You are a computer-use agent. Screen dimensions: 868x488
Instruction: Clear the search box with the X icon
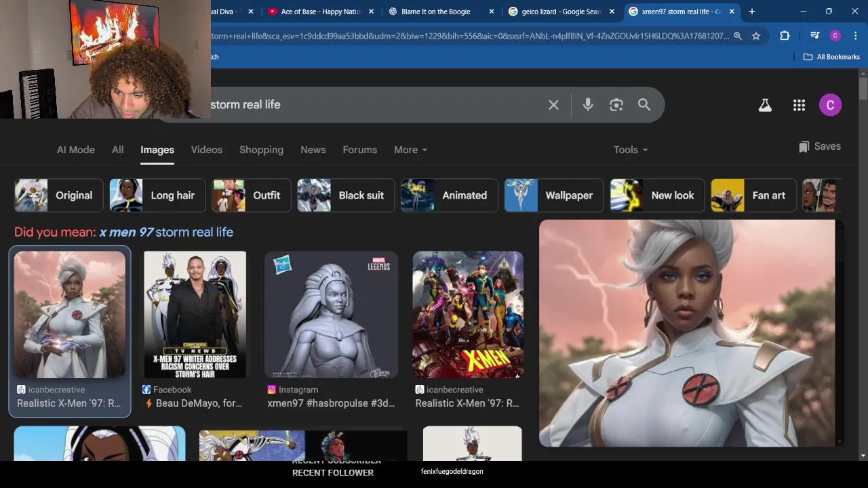click(553, 104)
